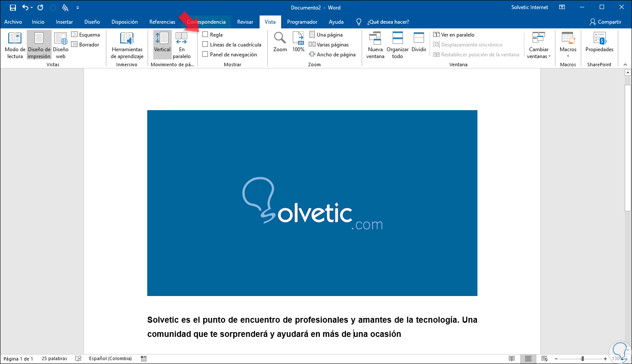Click the Redo/Repeat icon
632x364 pixels.
click(40, 7)
